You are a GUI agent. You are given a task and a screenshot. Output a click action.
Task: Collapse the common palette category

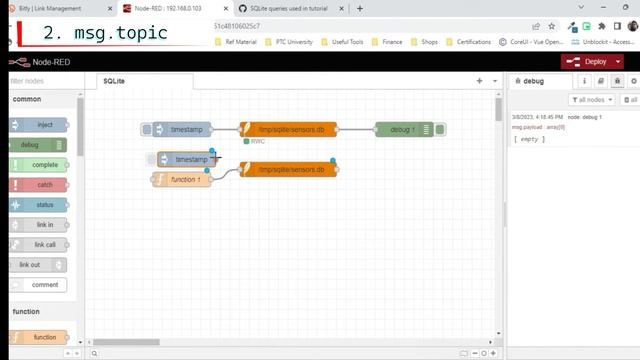pos(42,99)
